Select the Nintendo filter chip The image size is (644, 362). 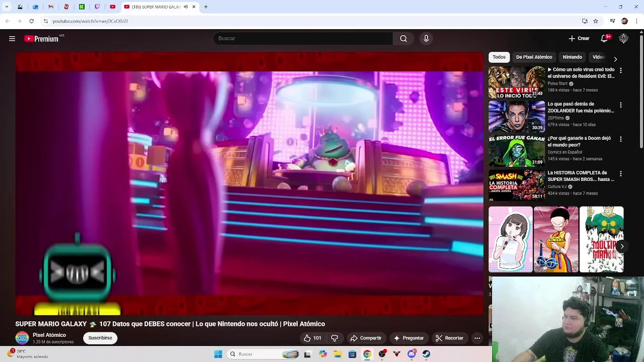(x=572, y=57)
